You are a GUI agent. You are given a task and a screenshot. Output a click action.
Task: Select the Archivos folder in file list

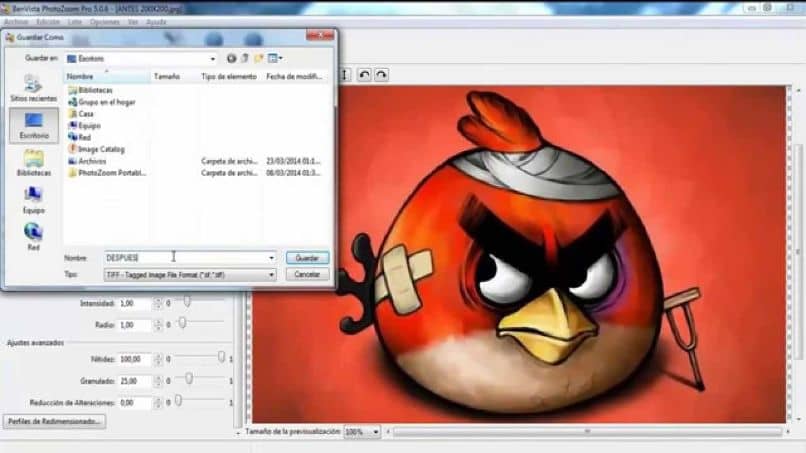coord(87,161)
